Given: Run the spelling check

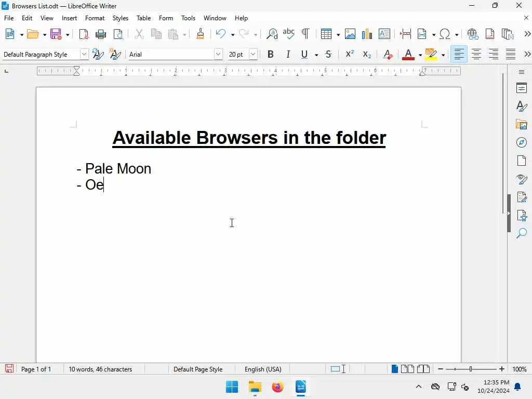Looking at the screenshot, I should coord(288,34).
